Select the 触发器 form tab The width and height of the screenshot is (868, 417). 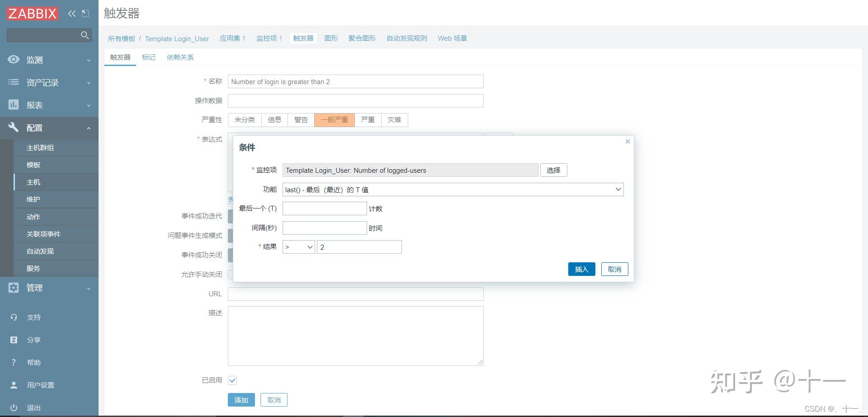tap(120, 57)
